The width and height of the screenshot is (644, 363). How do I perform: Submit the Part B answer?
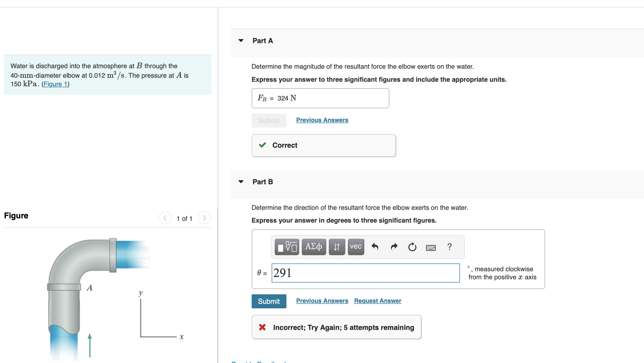point(269,301)
